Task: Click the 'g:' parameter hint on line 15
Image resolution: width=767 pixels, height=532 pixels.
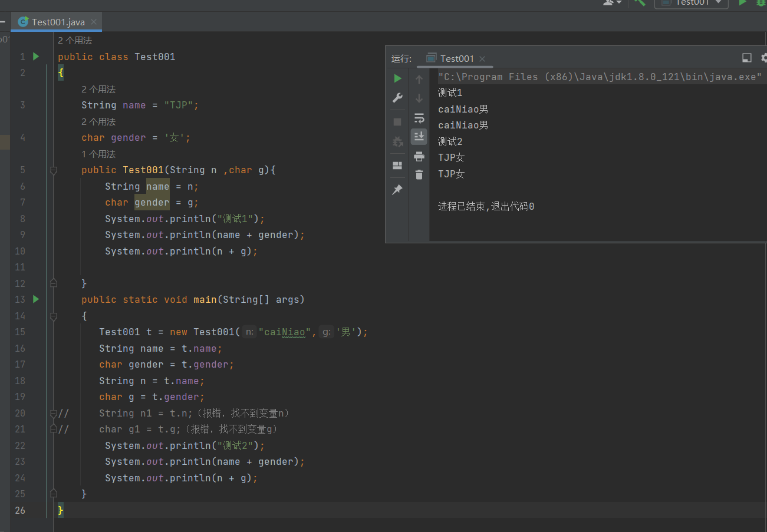Action: [326, 332]
